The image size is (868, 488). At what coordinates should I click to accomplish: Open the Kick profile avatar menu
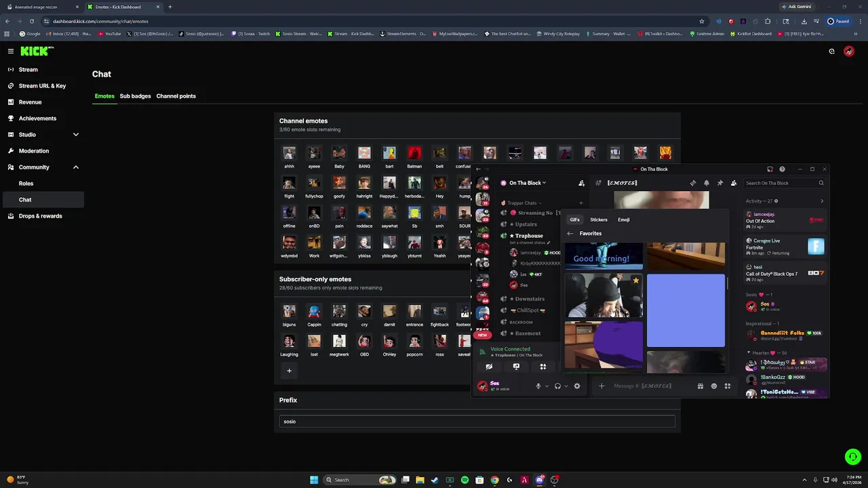pos(849,52)
